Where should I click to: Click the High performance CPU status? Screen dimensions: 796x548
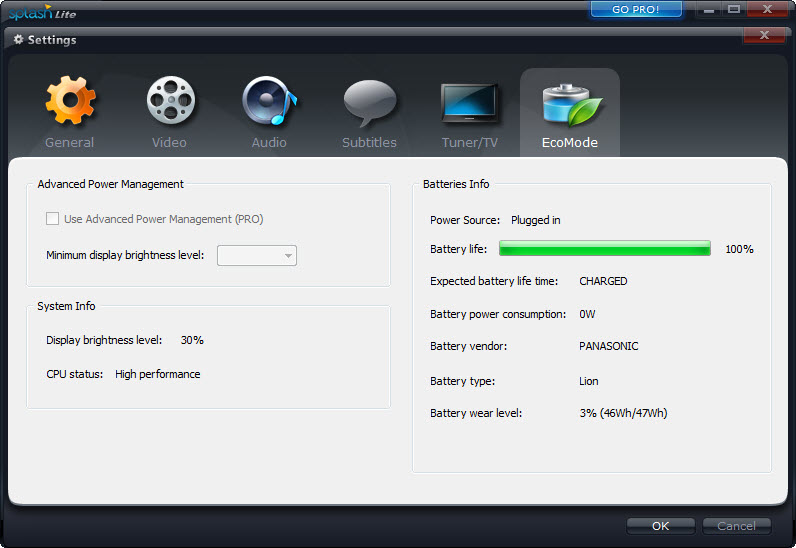(157, 374)
